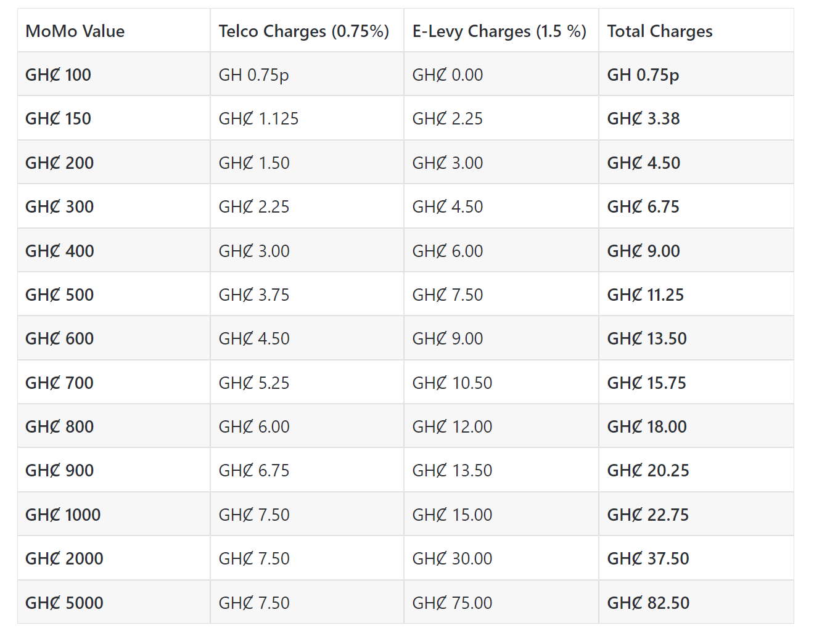The height and width of the screenshot is (644, 814).
Task: Select the GH₵ 0.00 E-Levy cell
Action: point(447,75)
